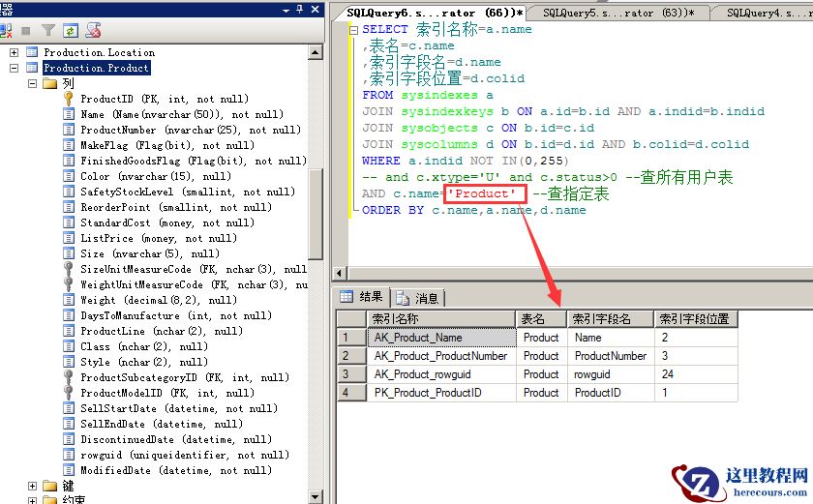
Task: Collapse the 列 columns folder
Action: click(32, 83)
